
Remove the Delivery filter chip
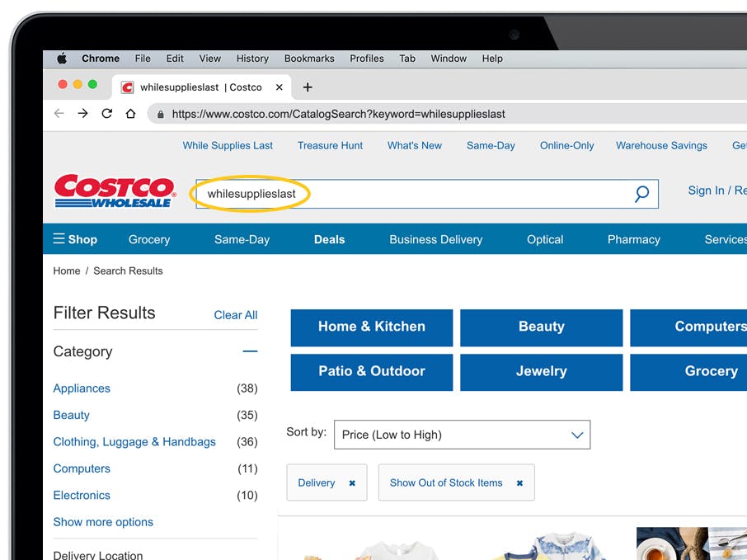click(351, 482)
